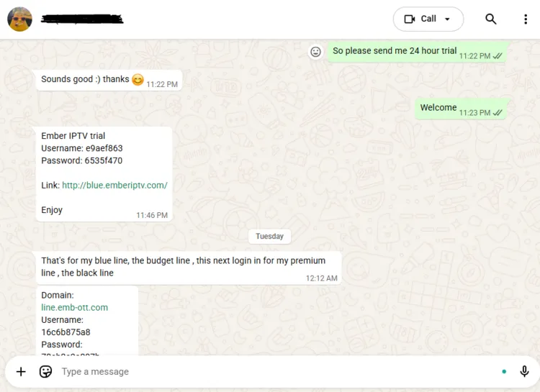This screenshot has height=392, width=540.
Task: Click the smiling emoji after "Sounds good"
Action: [x=138, y=80]
